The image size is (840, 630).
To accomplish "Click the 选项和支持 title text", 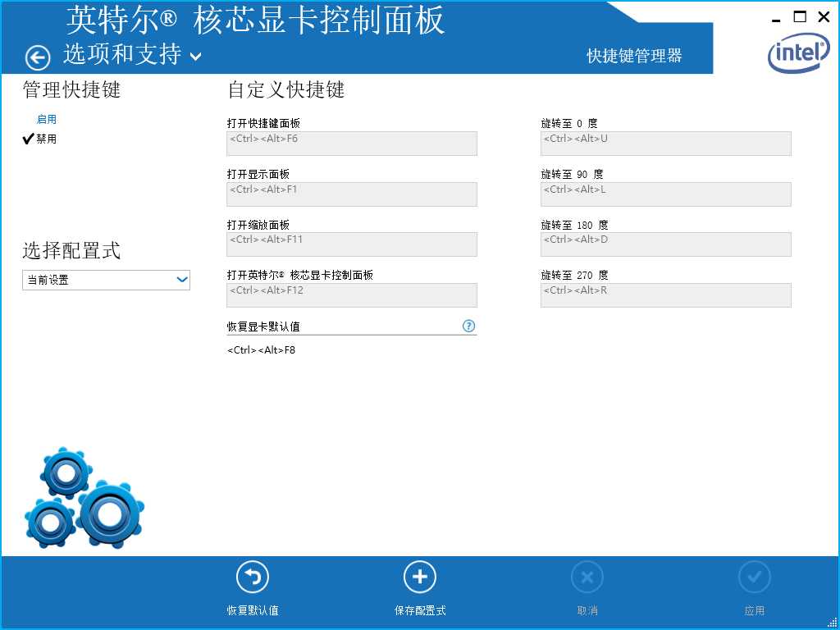I will pos(123,54).
